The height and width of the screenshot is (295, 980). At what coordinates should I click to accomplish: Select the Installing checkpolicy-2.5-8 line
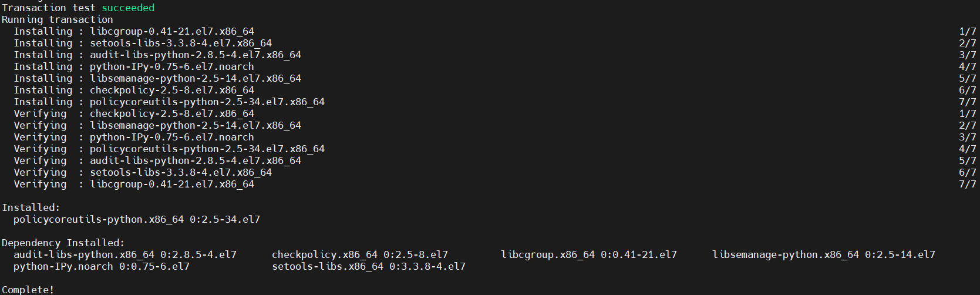pyautogui.click(x=171, y=90)
